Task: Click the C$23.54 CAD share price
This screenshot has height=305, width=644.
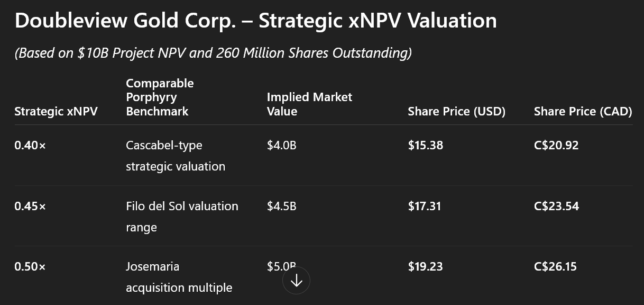Action: click(x=556, y=206)
